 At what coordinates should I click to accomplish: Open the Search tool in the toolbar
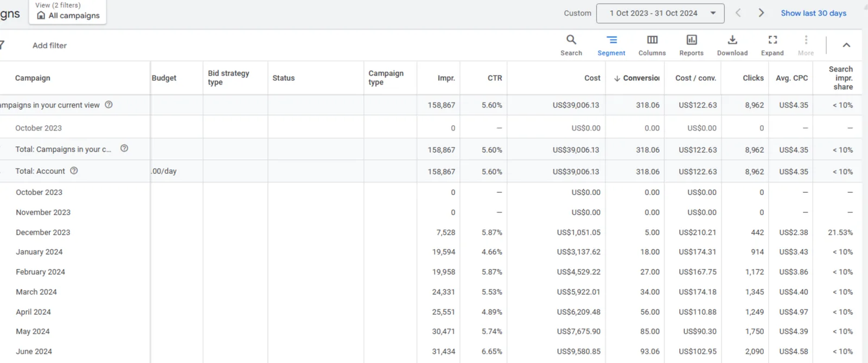tap(571, 45)
